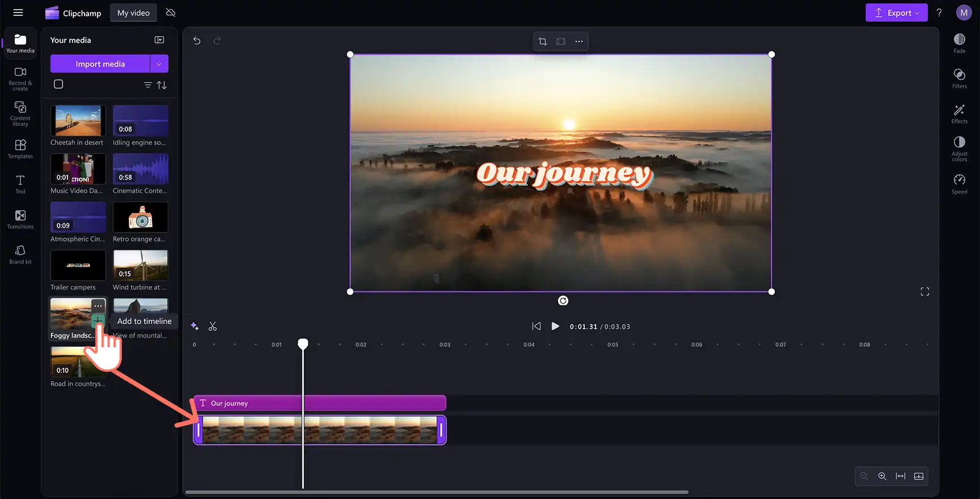Click the cloud sync off icon
980x499 pixels.
click(x=171, y=12)
